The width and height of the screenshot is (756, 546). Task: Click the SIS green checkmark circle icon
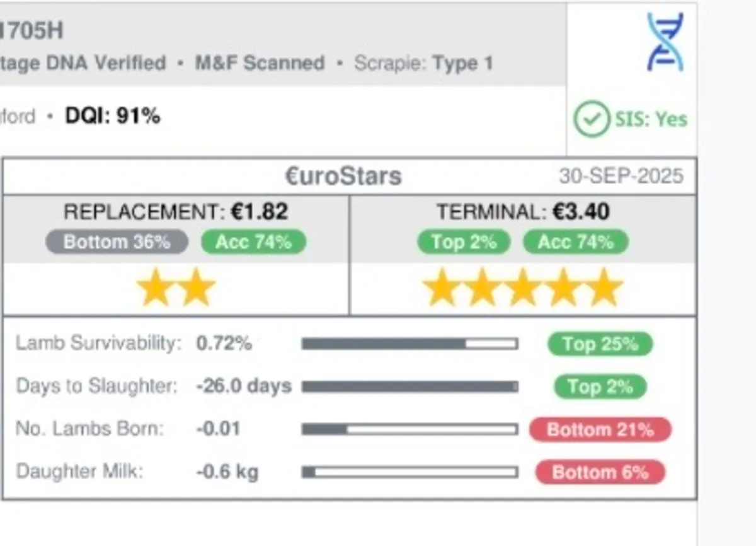[x=591, y=119]
